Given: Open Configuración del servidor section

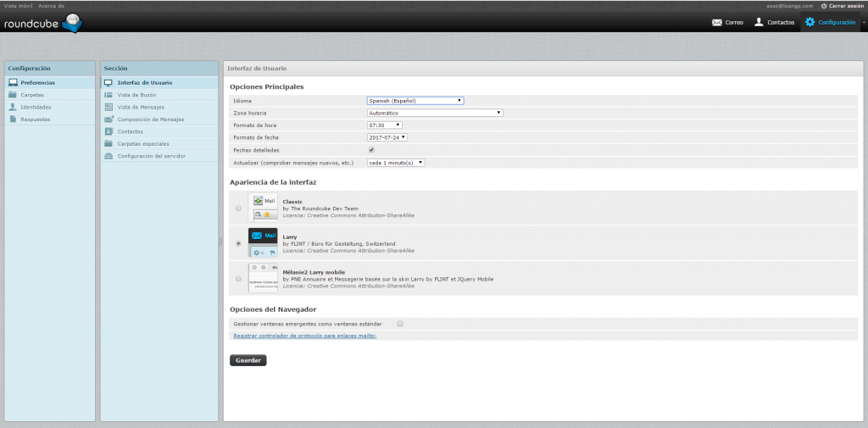Looking at the screenshot, I should pyautogui.click(x=159, y=156).
